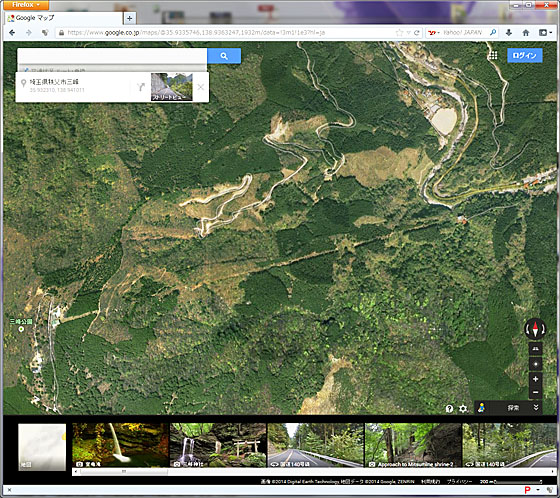
Task: Click the 200 m scale bar
Action: (511, 482)
